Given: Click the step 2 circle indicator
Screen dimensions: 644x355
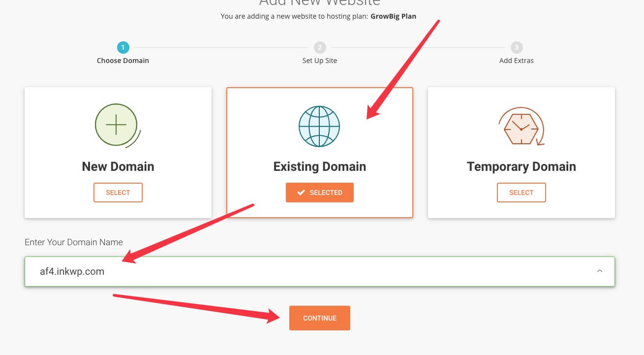Looking at the screenshot, I should (320, 48).
